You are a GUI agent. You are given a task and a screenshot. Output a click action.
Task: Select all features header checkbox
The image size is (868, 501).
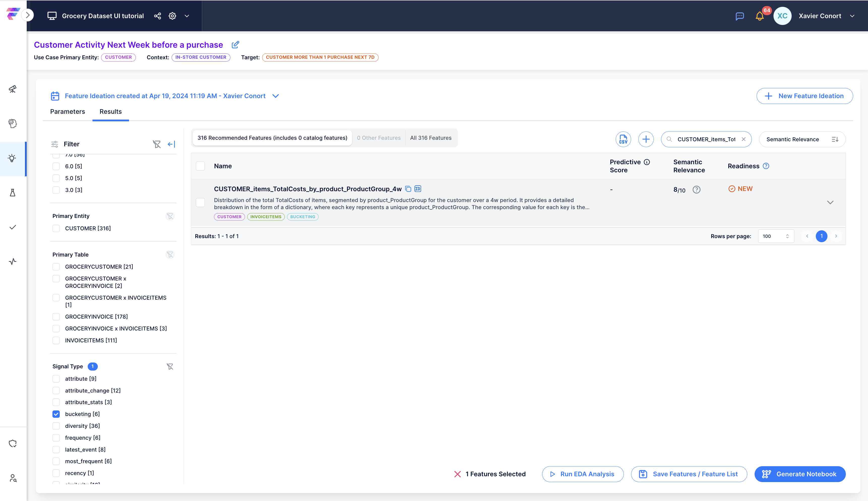[x=200, y=166]
